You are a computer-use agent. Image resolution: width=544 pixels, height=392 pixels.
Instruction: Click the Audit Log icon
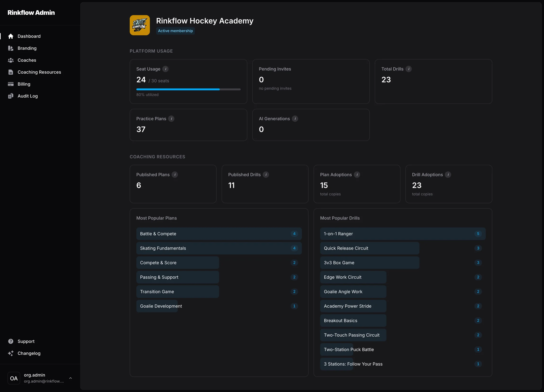[x=11, y=96]
